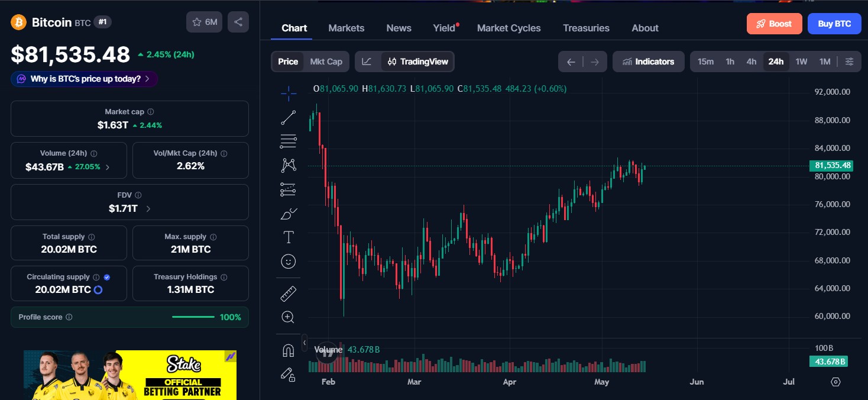
Task: Toggle Mkt Cap chart mode
Action: pyautogui.click(x=326, y=62)
